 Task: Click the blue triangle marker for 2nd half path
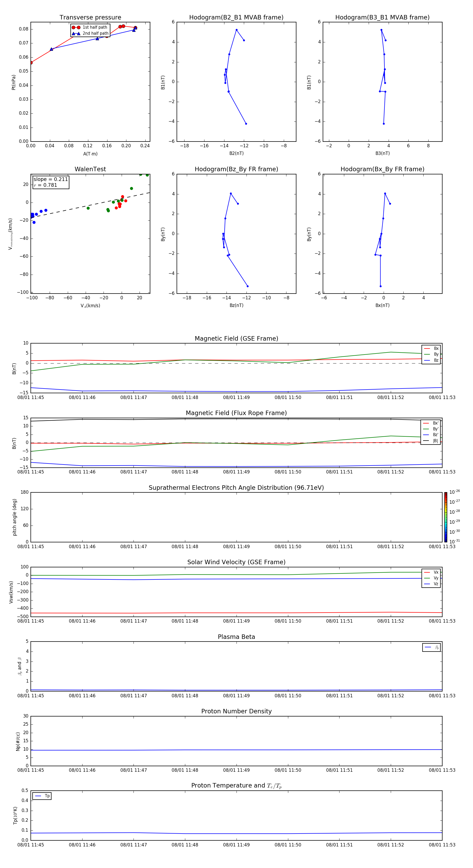click(76, 33)
